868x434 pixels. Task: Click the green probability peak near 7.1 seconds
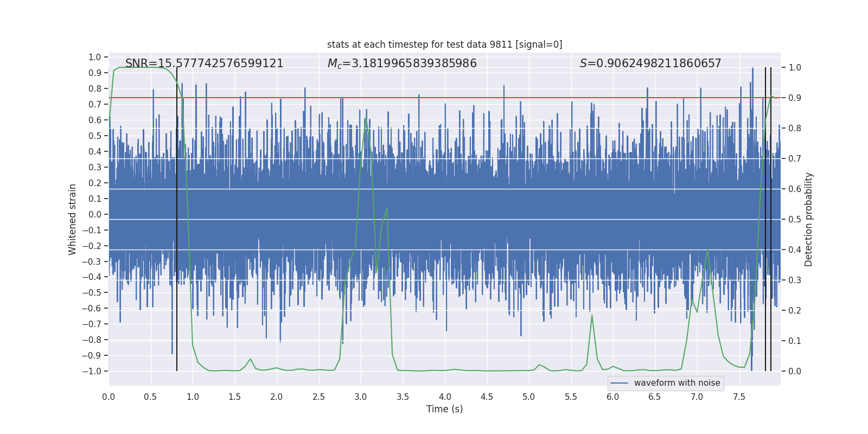(707, 250)
